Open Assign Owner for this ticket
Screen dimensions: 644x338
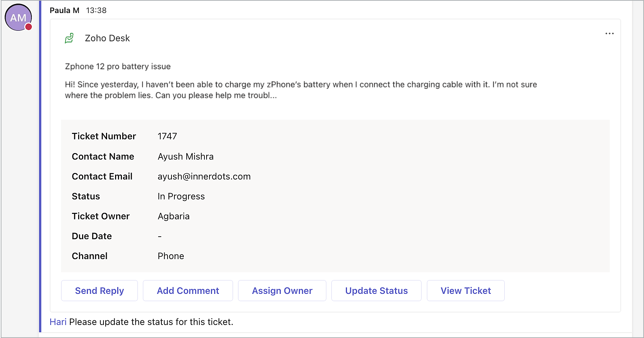(x=282, y=291)
